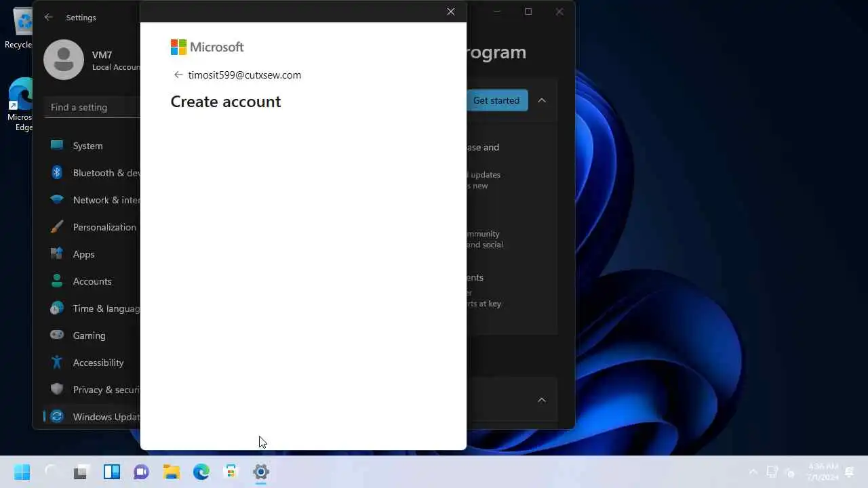Open Windows Update in the Settings sidebar
Viewport: 868px width, 488px height.
92,417
